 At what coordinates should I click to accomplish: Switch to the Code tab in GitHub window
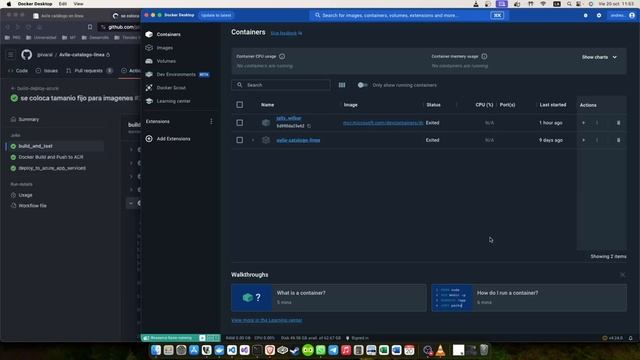click(18, 71)
